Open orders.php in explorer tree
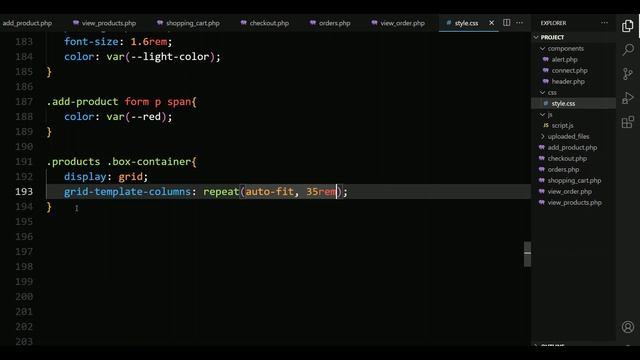 563,169
